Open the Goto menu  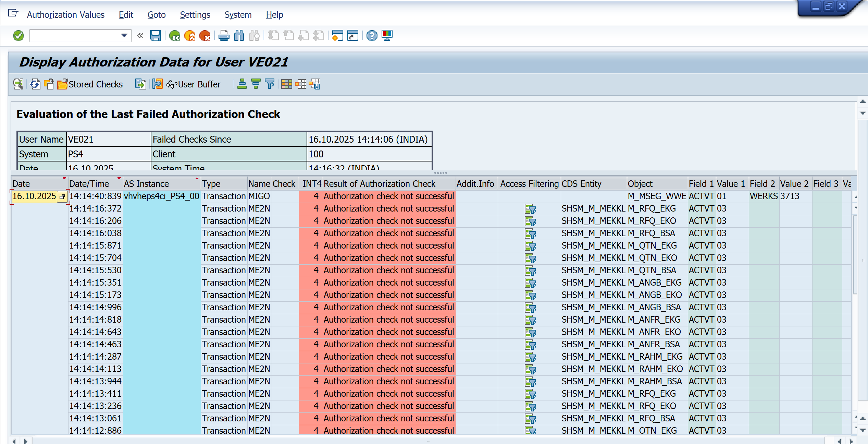pos(156,15)
